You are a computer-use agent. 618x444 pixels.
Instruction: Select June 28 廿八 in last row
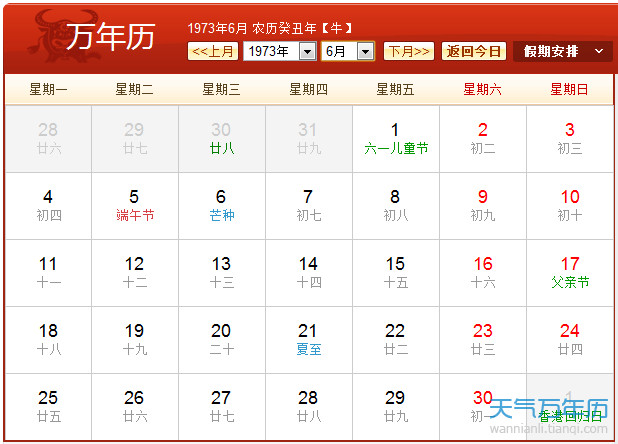click(309, 407)
